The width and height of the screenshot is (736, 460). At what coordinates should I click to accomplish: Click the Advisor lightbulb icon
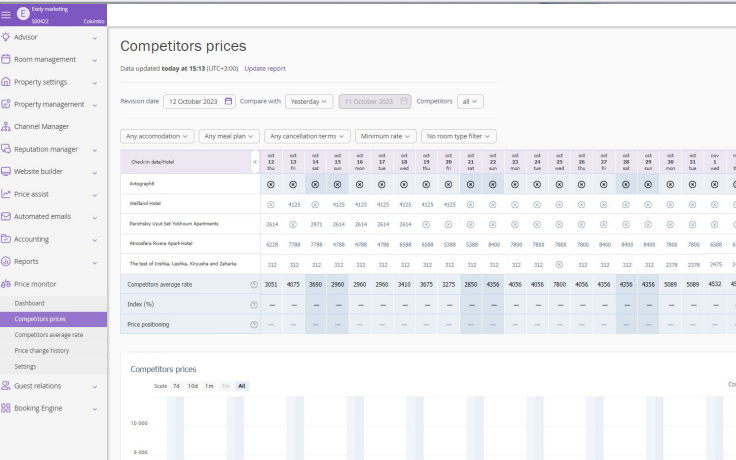(x=6, y=37)
